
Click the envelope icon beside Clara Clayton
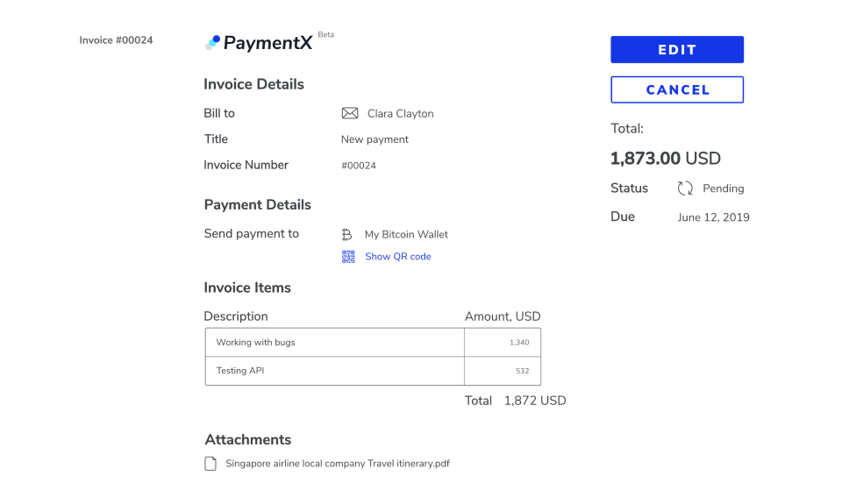[x=350, y=113]
